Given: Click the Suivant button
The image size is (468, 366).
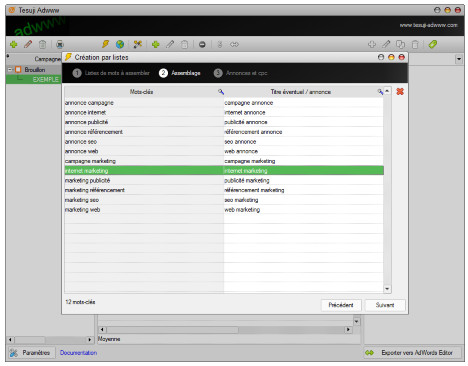Looking at the screenshot, I should tap(385, 305).
